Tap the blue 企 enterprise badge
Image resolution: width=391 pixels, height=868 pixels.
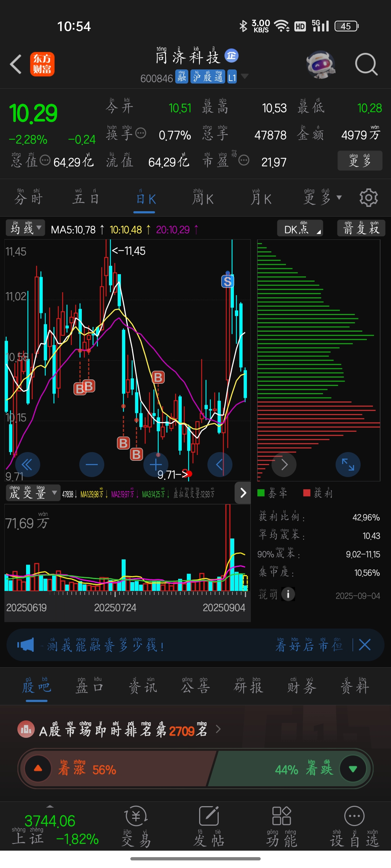pyautogui.click(x=231, y=56)
